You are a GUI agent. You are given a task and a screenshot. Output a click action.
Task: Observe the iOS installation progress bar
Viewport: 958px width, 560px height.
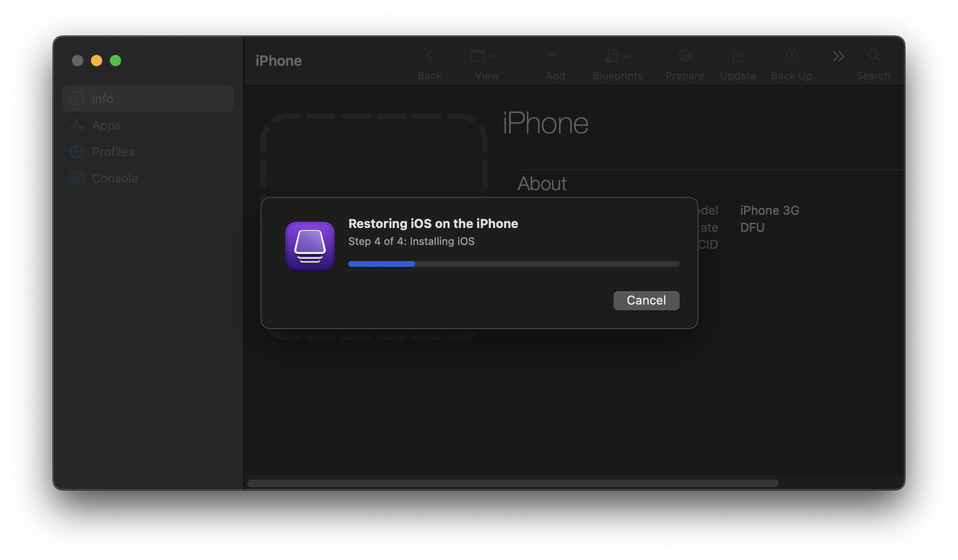tap(512, 265)
